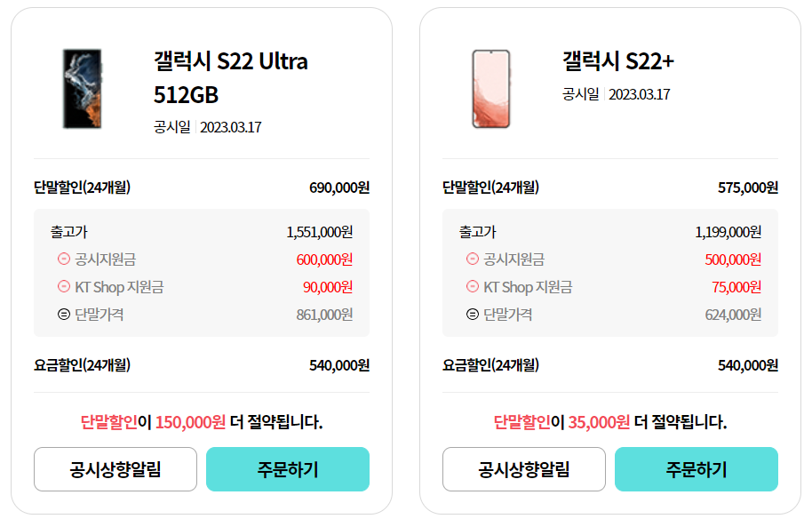Open 주문하기 for Galaxy S22+
Viewport: 812px width, 519px height.
click(x=697, y=469)
